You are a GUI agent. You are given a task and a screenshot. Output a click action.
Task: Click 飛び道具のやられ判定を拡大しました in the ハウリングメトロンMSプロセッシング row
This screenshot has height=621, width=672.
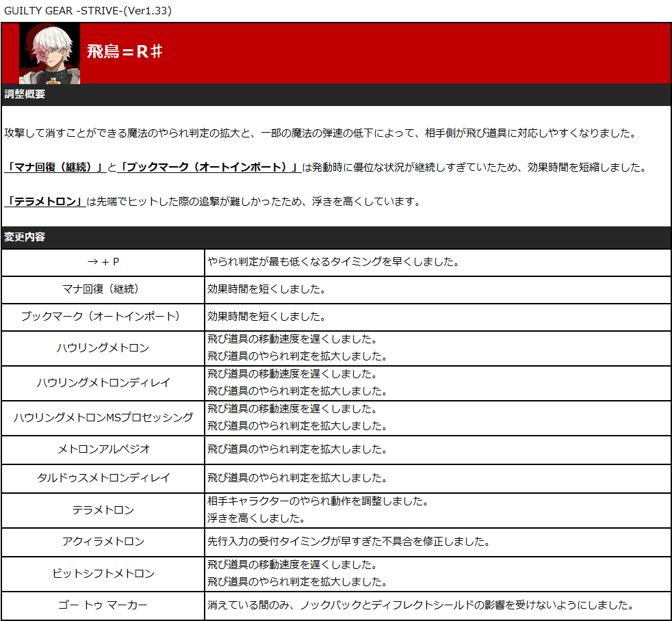[298, 426]
